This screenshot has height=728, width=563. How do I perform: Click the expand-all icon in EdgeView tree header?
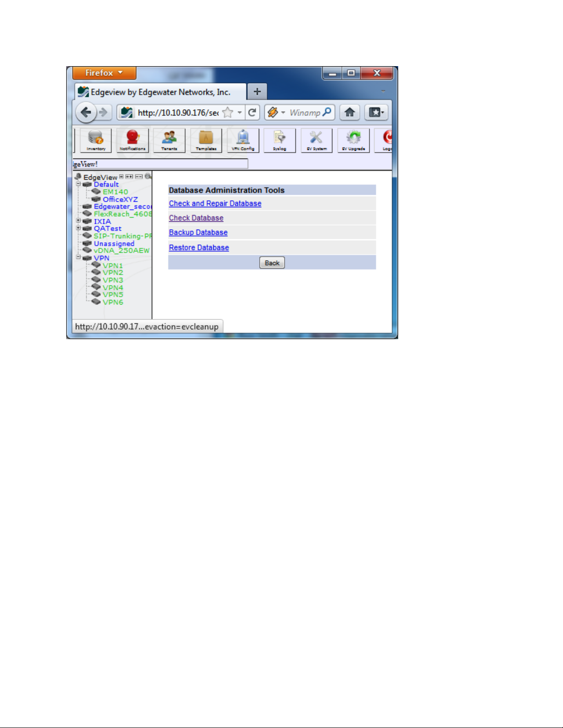coord(129,176)
